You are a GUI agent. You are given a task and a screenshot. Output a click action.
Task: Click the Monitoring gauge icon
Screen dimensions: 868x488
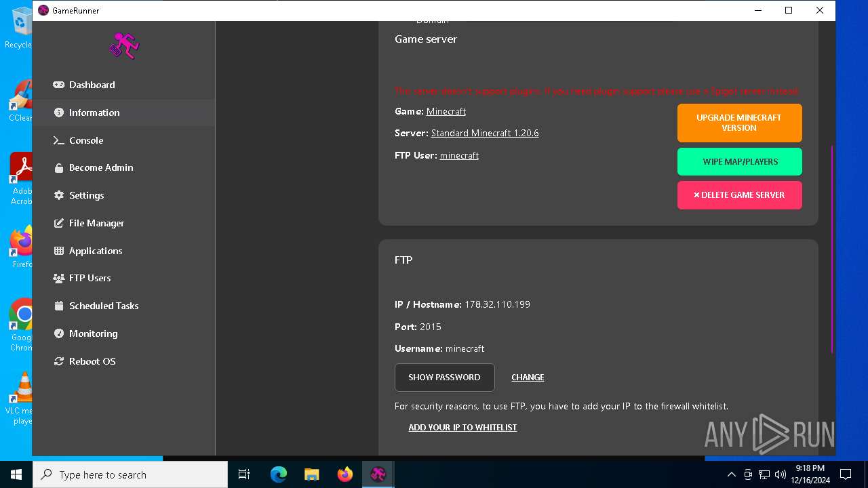point(58,333)
